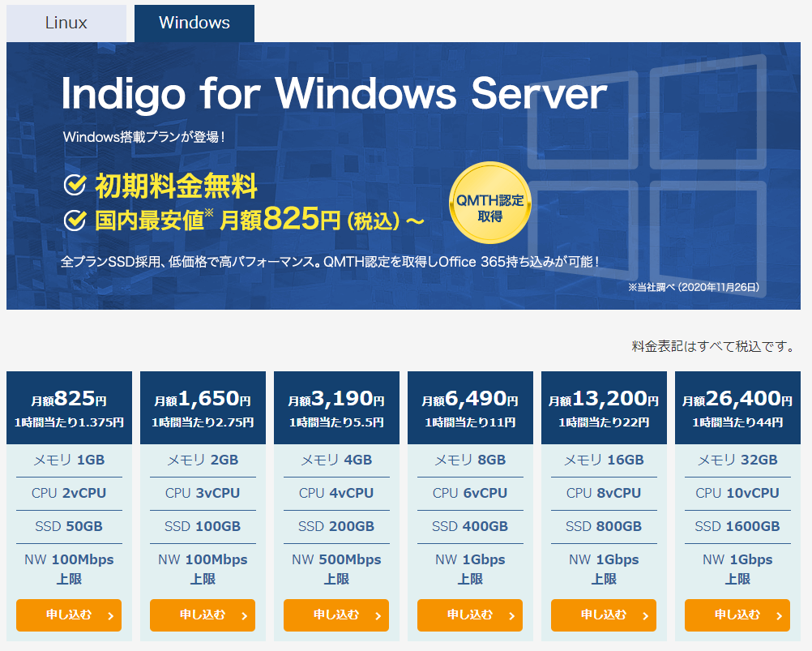Click SSD 100GB specification text
812x651 pixels.
pyautogui.click(x=203, y=526)
